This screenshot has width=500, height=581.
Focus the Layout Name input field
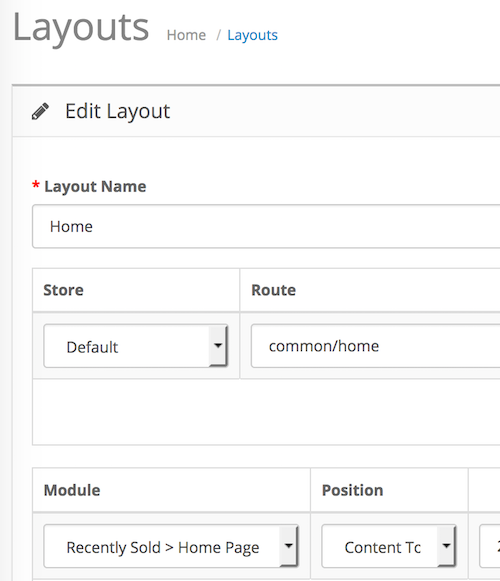[266, 226]
